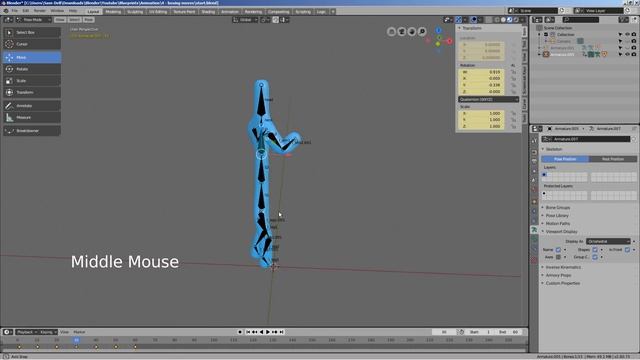Toggle Collection render camera icon in outliner
The image size is (640, 360).
coord(634,35)
